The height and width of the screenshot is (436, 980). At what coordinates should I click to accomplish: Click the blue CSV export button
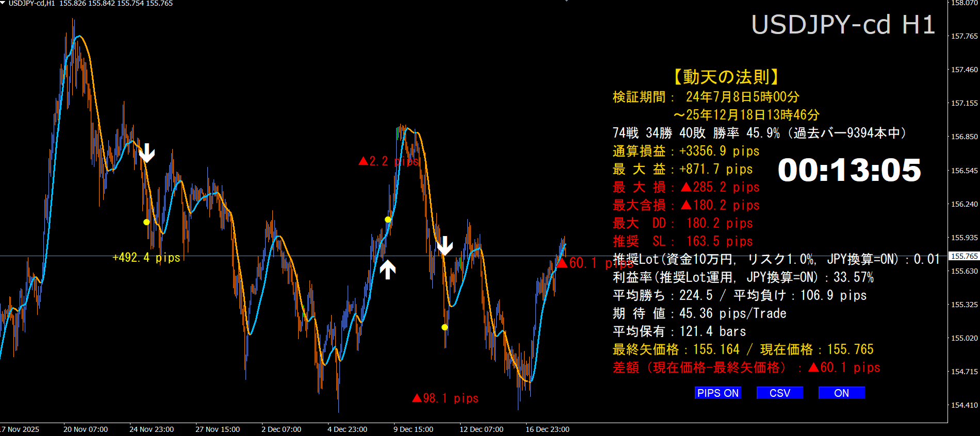pos(780,393)
